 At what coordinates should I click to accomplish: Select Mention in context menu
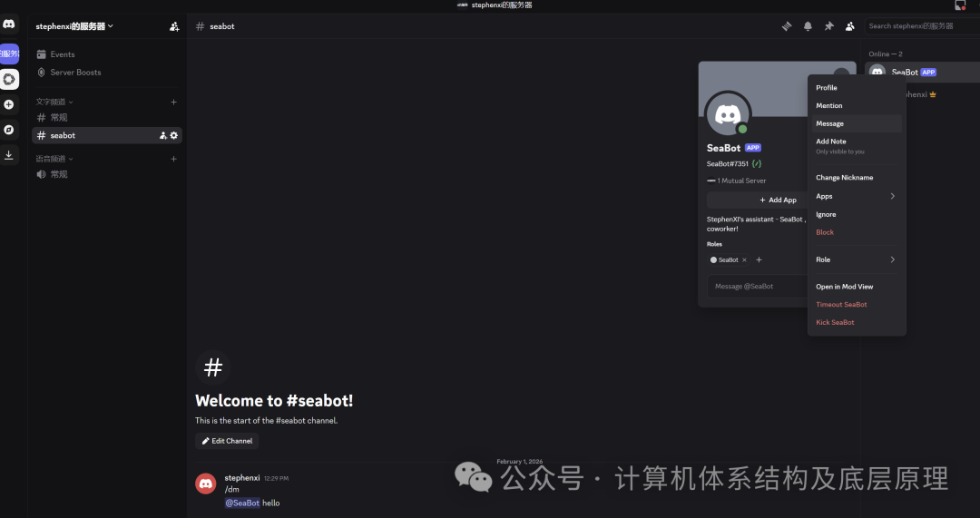[x=857, y=105]
